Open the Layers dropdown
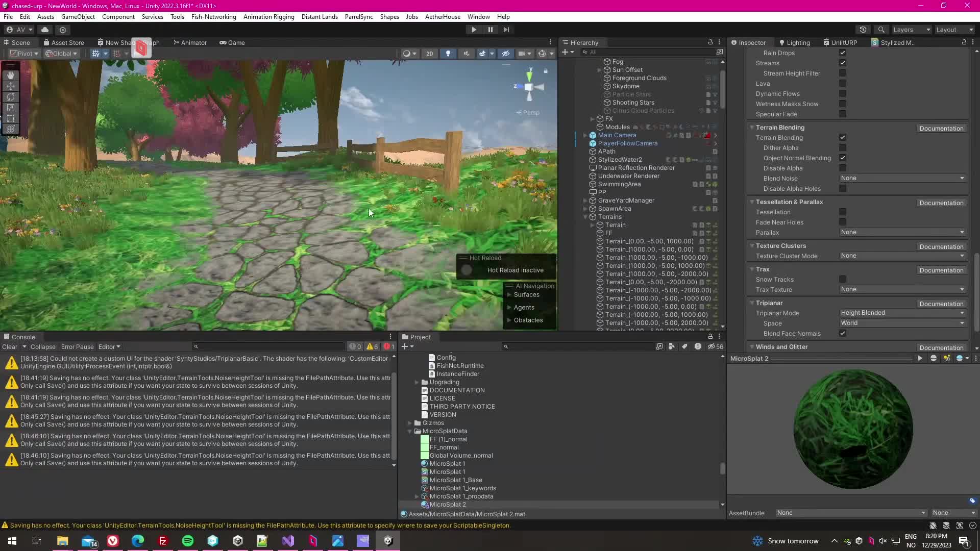 [912, 30]
